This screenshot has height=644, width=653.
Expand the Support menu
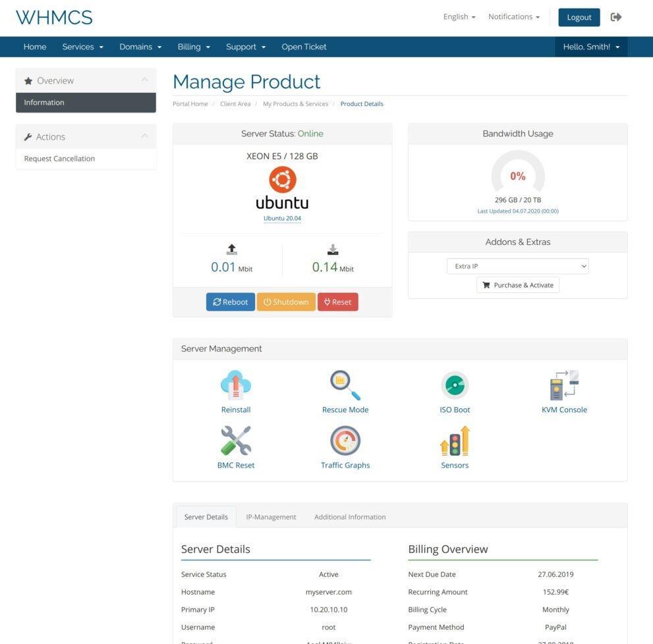coord(246,47)
